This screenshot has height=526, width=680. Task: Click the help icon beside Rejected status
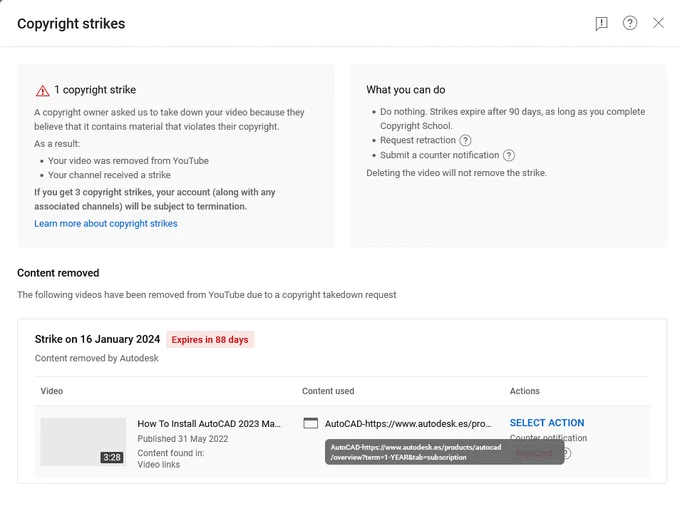[567, 453]
